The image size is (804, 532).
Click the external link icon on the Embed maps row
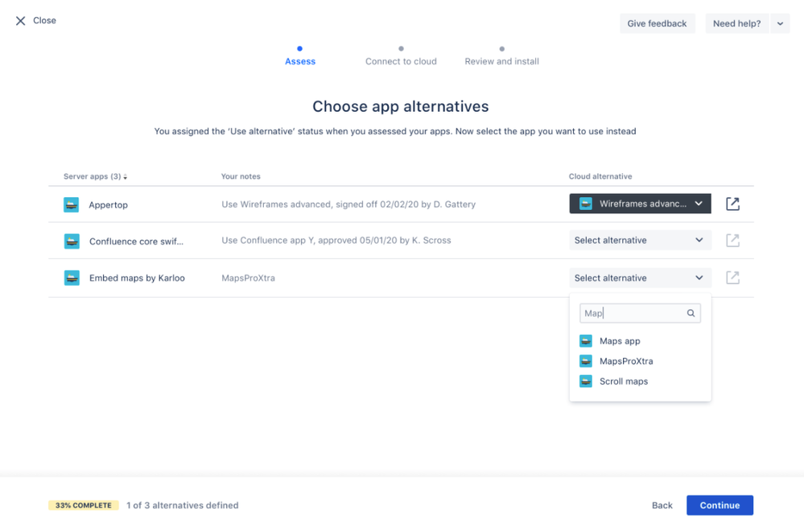point(732,278)
